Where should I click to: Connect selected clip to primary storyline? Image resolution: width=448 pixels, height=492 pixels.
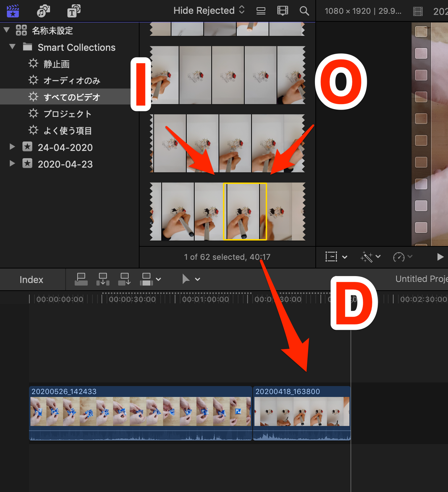pos(81,279)
